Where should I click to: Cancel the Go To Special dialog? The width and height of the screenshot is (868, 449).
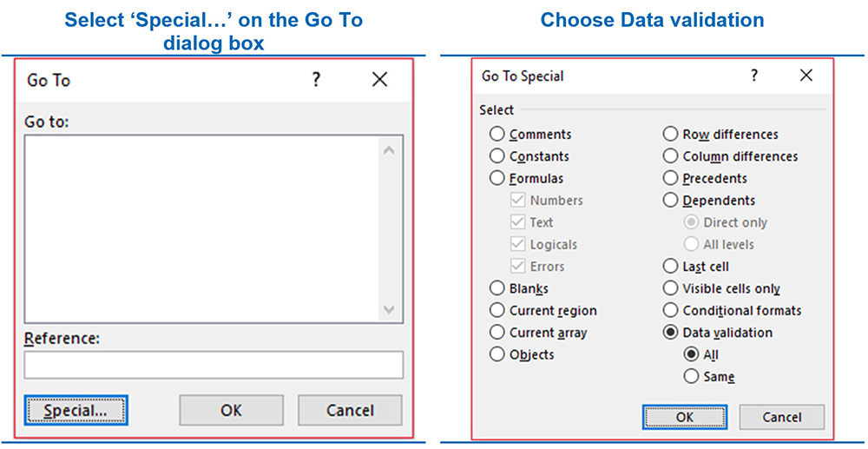(x=781, y=417)
